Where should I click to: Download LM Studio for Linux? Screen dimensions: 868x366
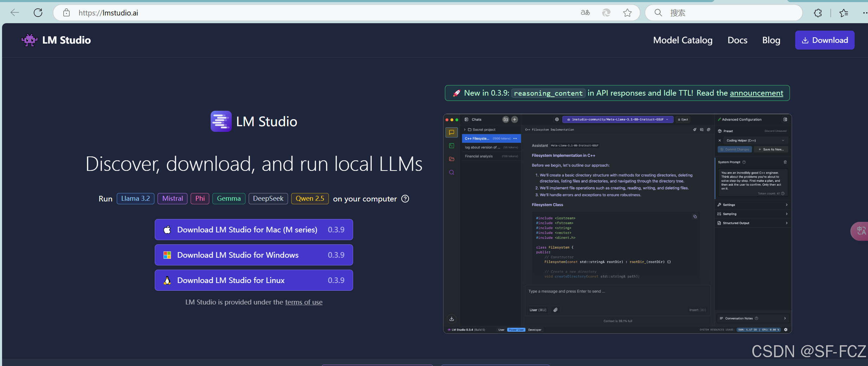254,280
